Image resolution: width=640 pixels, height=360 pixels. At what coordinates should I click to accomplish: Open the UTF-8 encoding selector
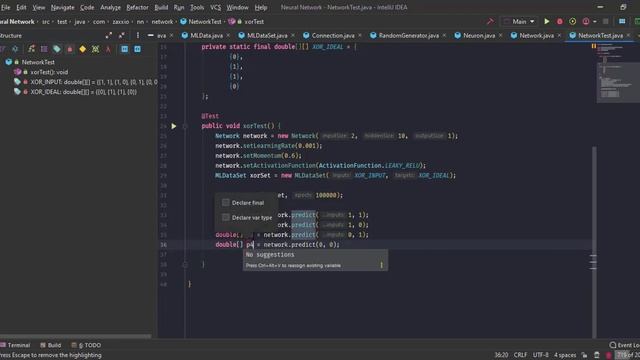(541, 355)
